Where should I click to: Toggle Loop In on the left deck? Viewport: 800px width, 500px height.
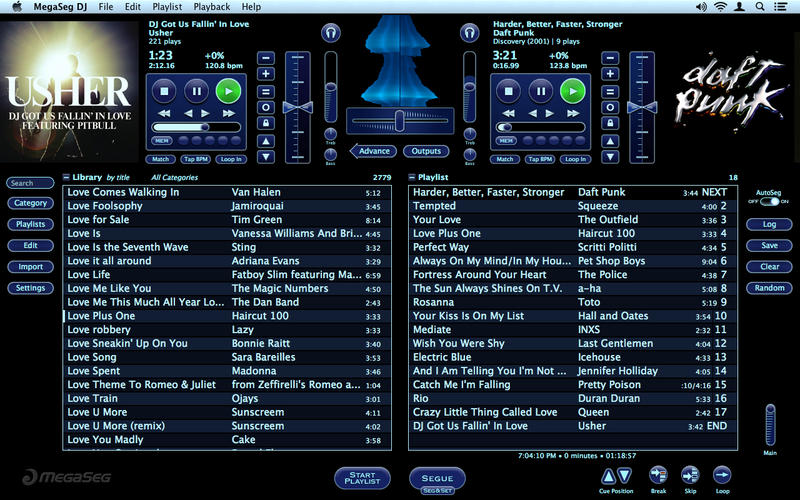(230, 159)
